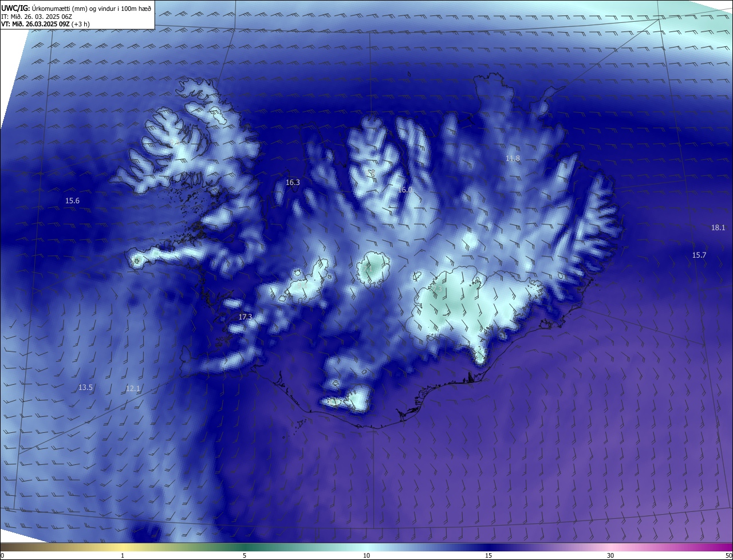Click the 15.6 value label on the map
733x560 pixels.
(x=72, y=201)
